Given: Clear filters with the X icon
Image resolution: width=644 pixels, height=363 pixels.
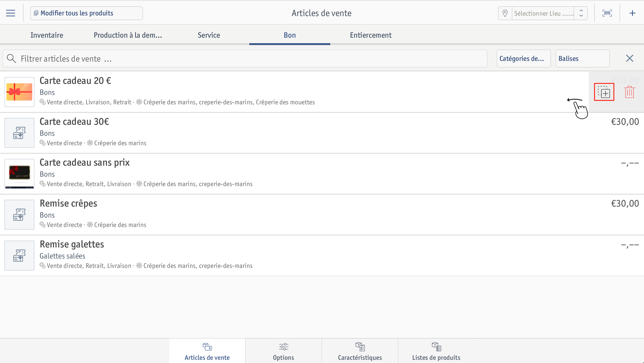Looking at the screenshot, I should (x=630, y=58).
